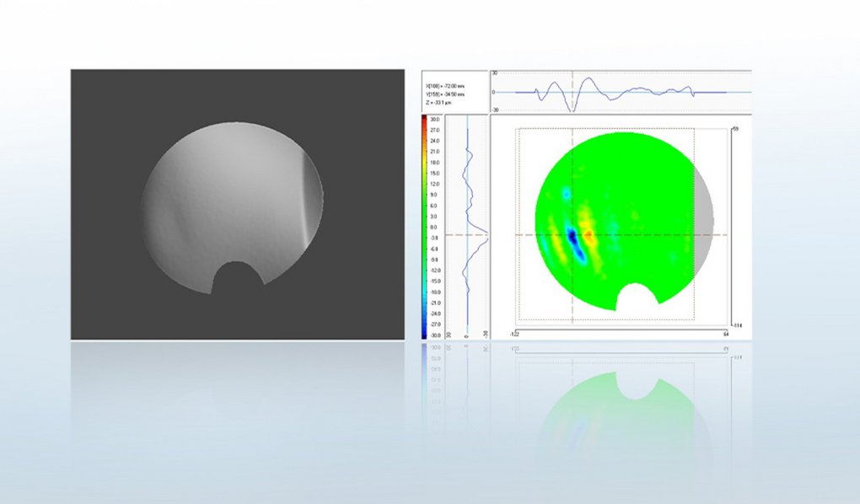Click the crosshair intersection on height map

572,235
